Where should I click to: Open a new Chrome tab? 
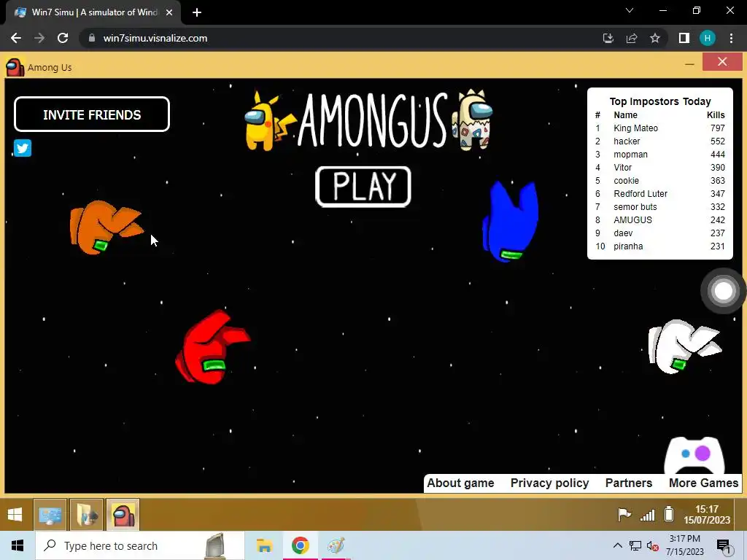[197, 12]
